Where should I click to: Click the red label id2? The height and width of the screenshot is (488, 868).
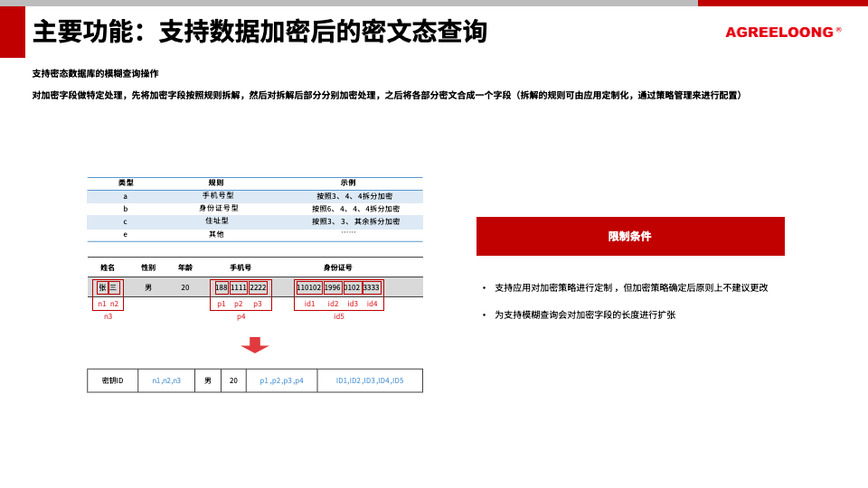click(x=333, y=304)
